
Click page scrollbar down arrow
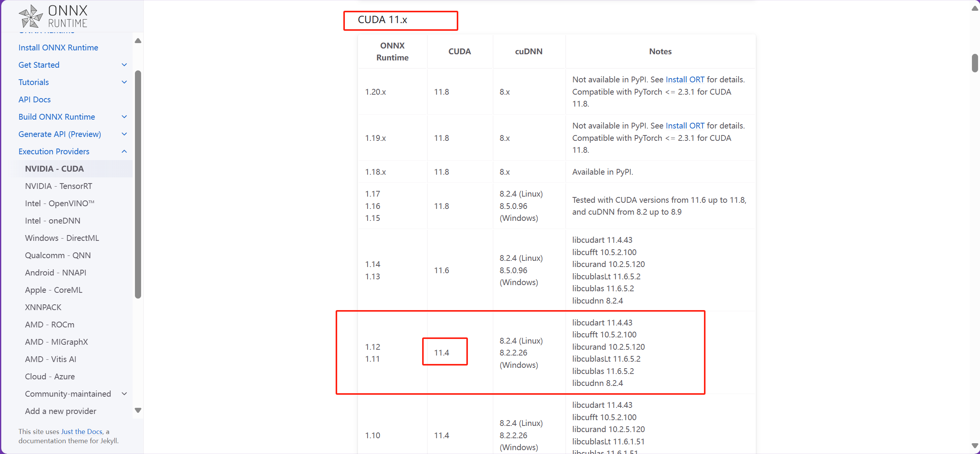coord(975,446)
